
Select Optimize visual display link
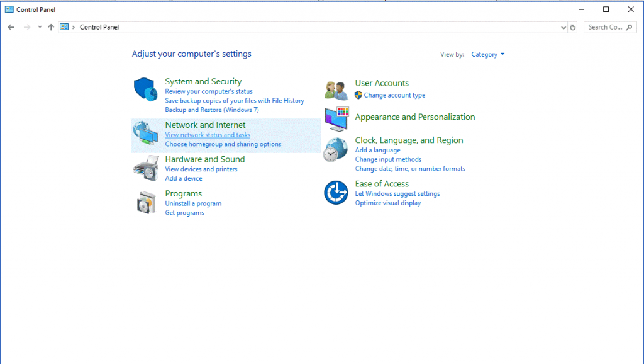[x=387, y=203]
